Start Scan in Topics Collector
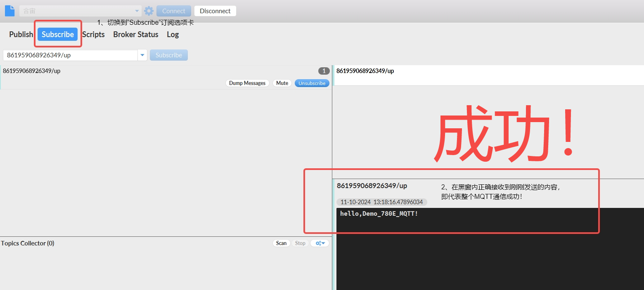 click(281, 243)
